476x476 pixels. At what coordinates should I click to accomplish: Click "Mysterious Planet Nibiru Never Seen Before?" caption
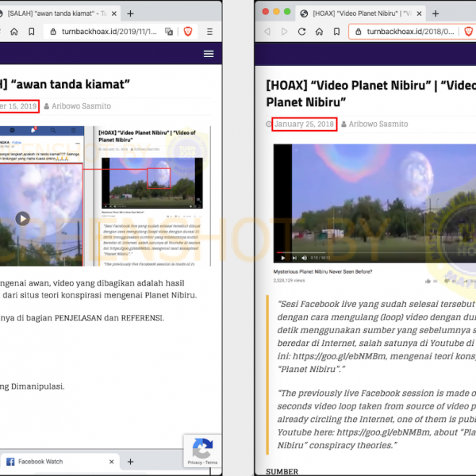point(323,271)
